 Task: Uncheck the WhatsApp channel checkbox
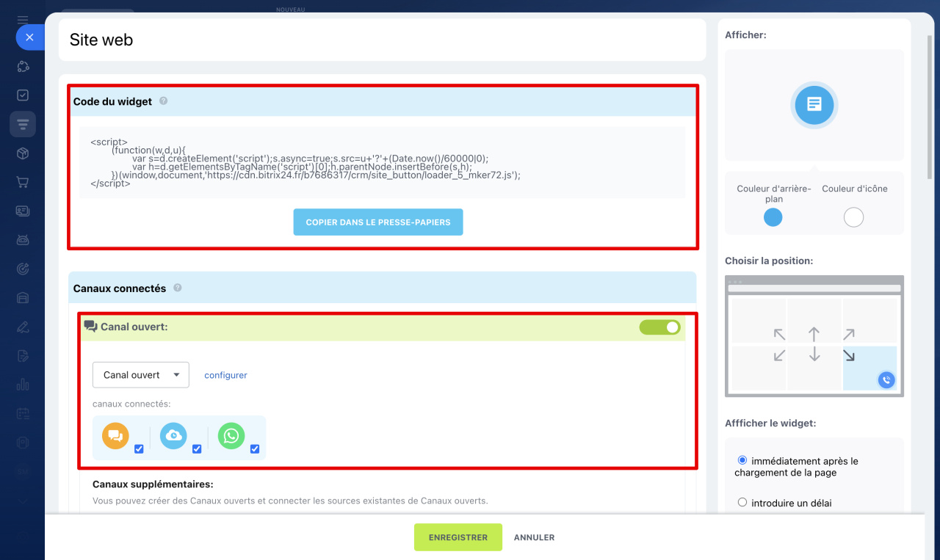255,449
